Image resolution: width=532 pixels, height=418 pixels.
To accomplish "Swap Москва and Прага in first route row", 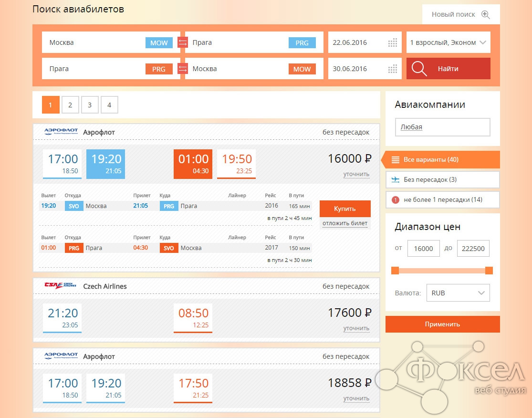I will pyautogui.click(x=183, y=42).
